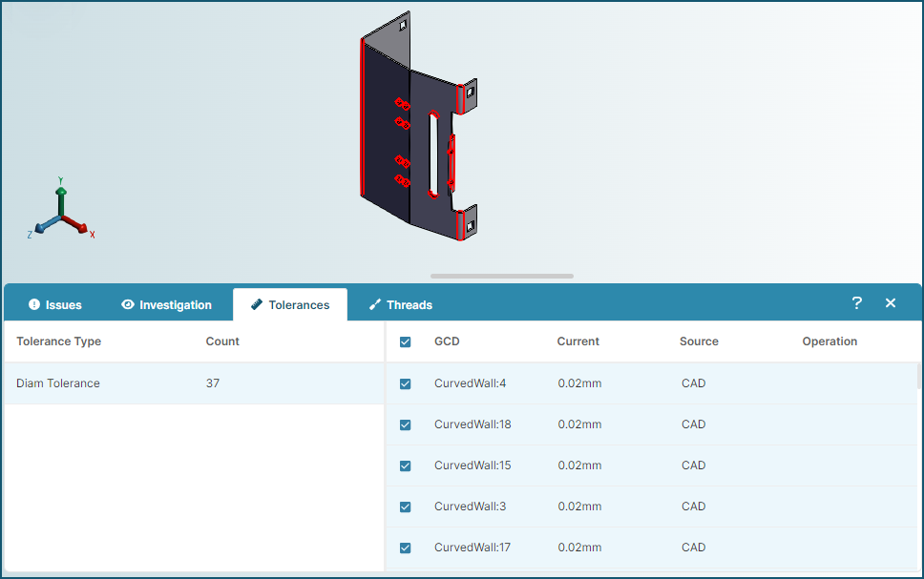The height and width of the screenshot is (579, 924).
Task: Toggle the select-all GCD header checkbox
Action: pos(406,342)
